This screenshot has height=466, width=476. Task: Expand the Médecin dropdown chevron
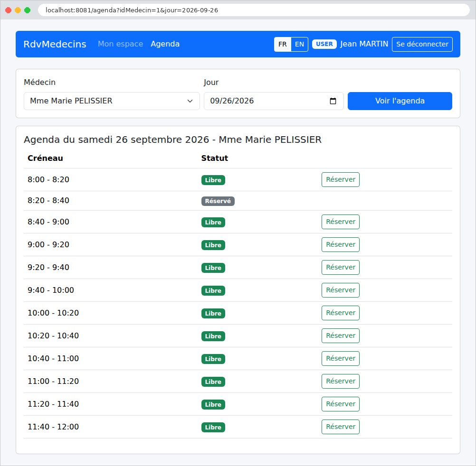(x=190, y=101)
